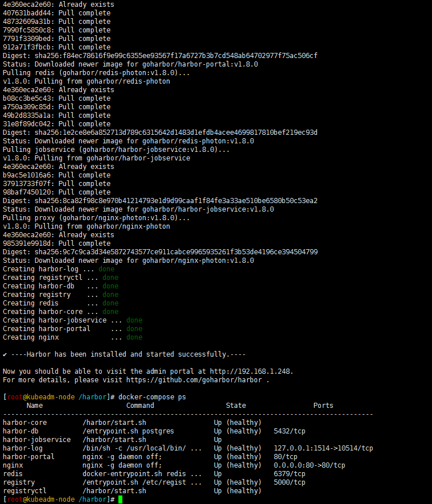432x504 pixels.
Task: Click green 'done' after Creating harbor-log
Action: click(106, 269)
